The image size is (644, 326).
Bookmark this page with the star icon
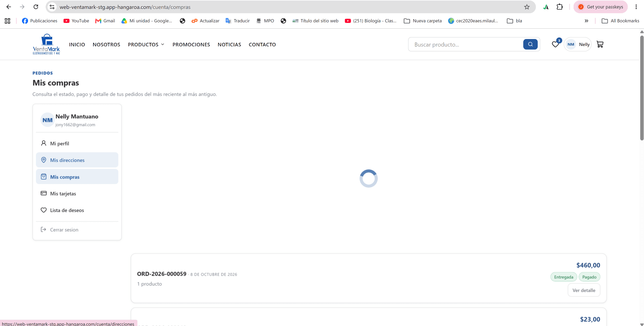(x=527, y=7)
